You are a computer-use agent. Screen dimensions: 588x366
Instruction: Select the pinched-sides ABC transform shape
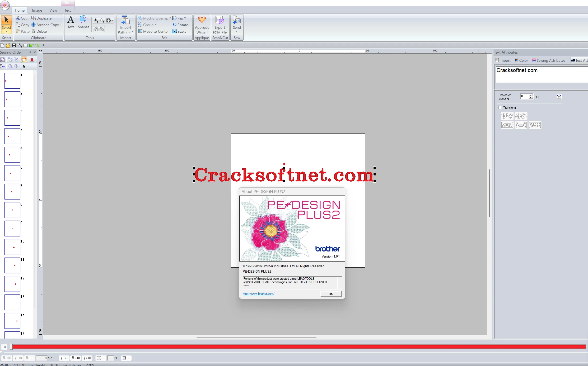tap(521, 125)
